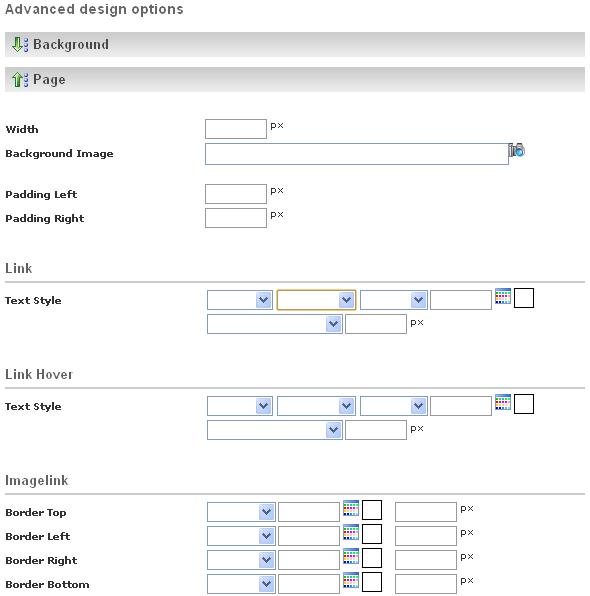The height and width of the screenshot is (596, 590).
Task: Click the Border Bottom color swatch box
Action: coord(372,582)
